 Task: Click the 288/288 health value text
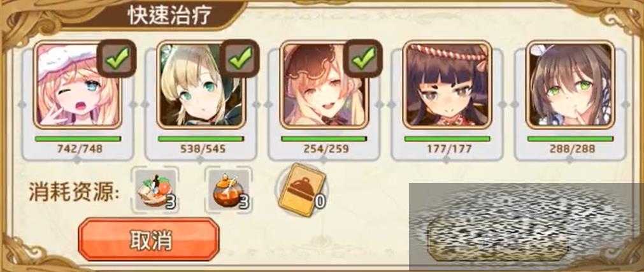click(572, 149)
